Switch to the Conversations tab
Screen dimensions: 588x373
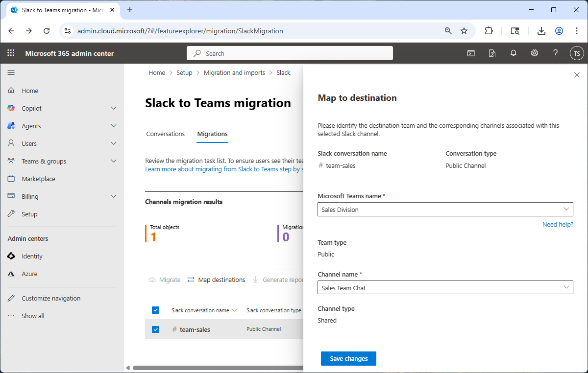(x=165, y=134)
